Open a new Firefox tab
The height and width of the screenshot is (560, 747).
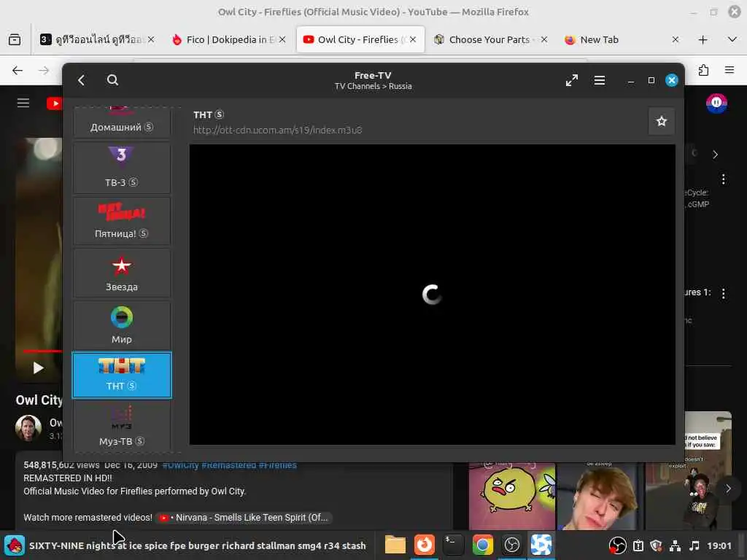click(703, 39)
